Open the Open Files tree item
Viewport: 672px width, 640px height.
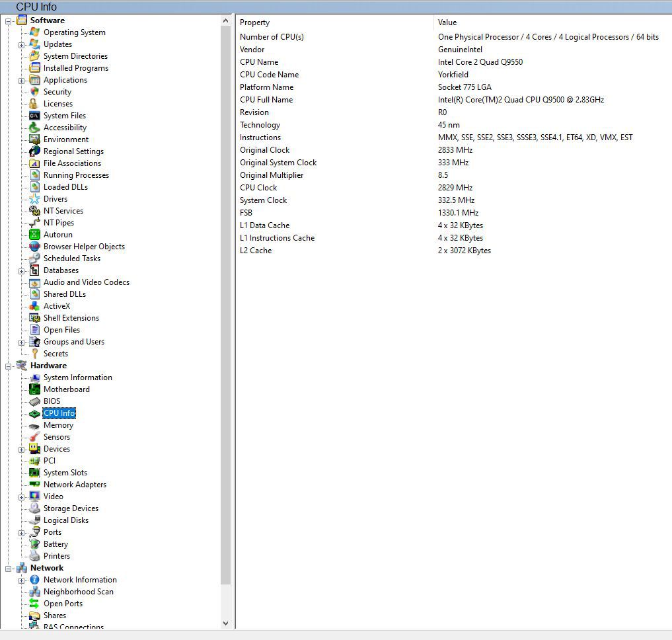pyautogui.click(x=61, y=330)
